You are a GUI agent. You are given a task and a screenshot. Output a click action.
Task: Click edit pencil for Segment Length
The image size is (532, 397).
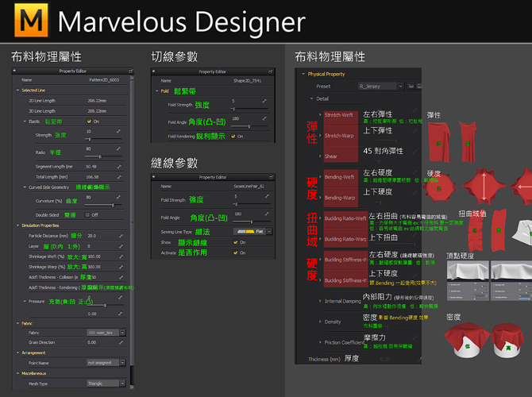click(119, 167)
